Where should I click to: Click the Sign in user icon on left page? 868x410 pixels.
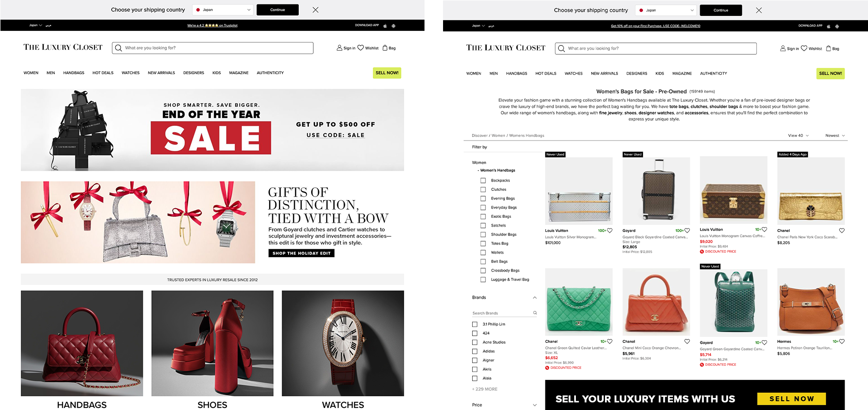point(339,48)
